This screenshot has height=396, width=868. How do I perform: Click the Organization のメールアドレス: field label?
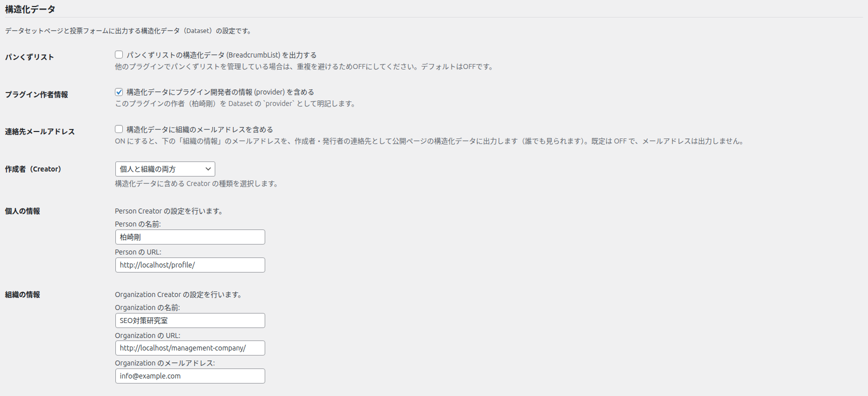coord(165,363)
